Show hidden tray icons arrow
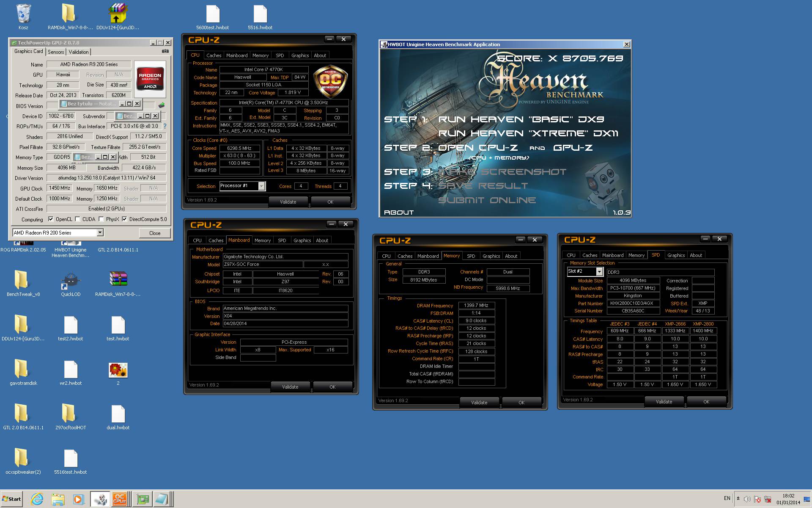This screenshot has height=508, width=812. 738,499
